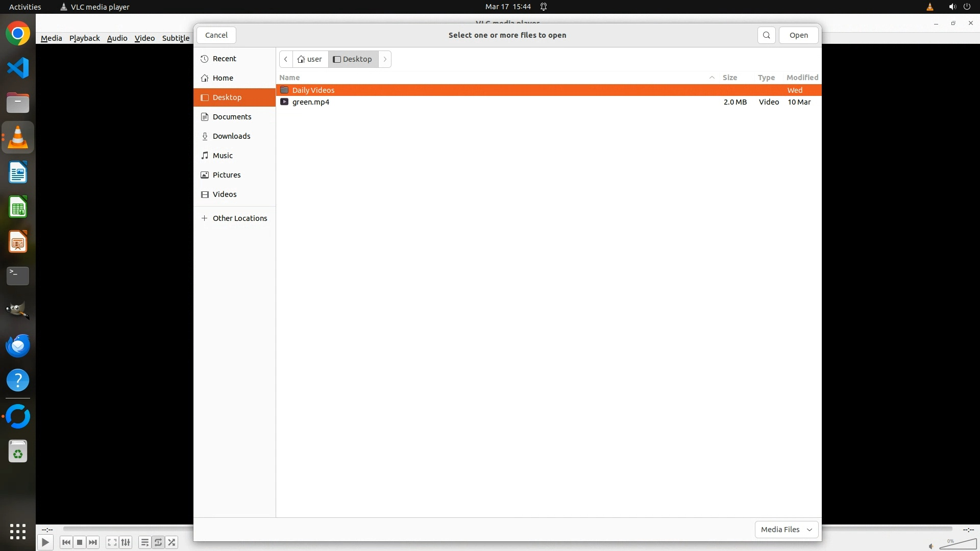Screen dimensions: 980x551
Task: Toggle random shuffle playback button
Action: 172,542
